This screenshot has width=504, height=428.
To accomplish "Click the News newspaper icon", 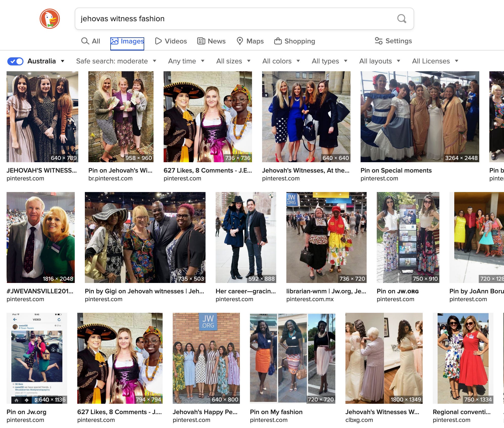I will click(x=201, y=41).
